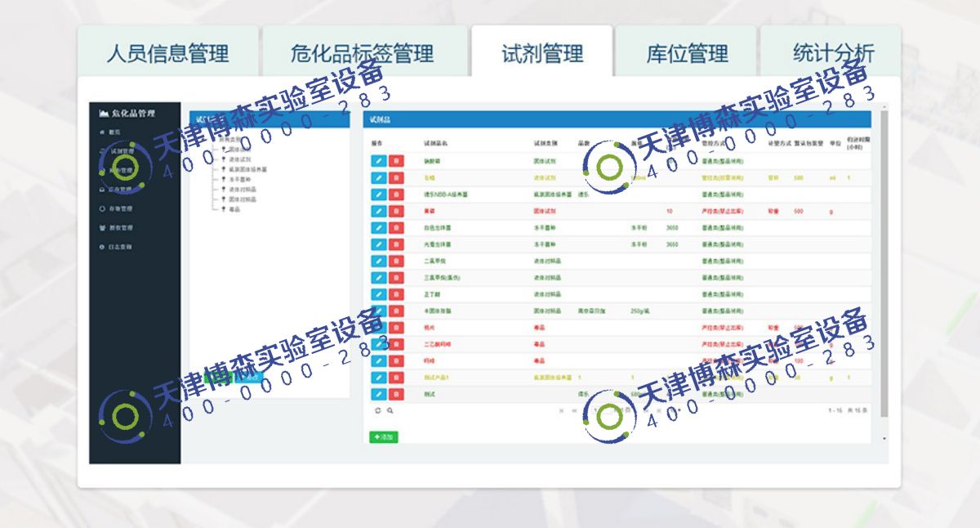The width and height of the screenshot is (980, 528).
Task: Select 液体对照品 in the category tree
Action: [x=242, y=189]
